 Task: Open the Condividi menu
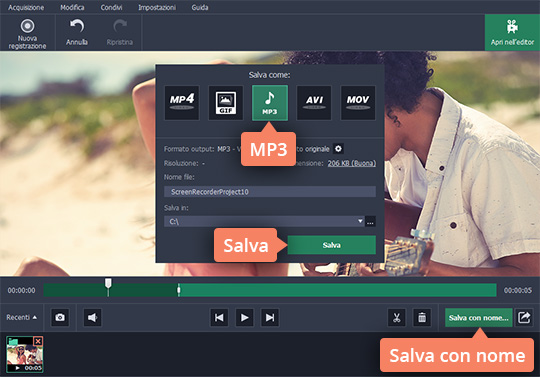pyautogui.click(x=111, y=7)
